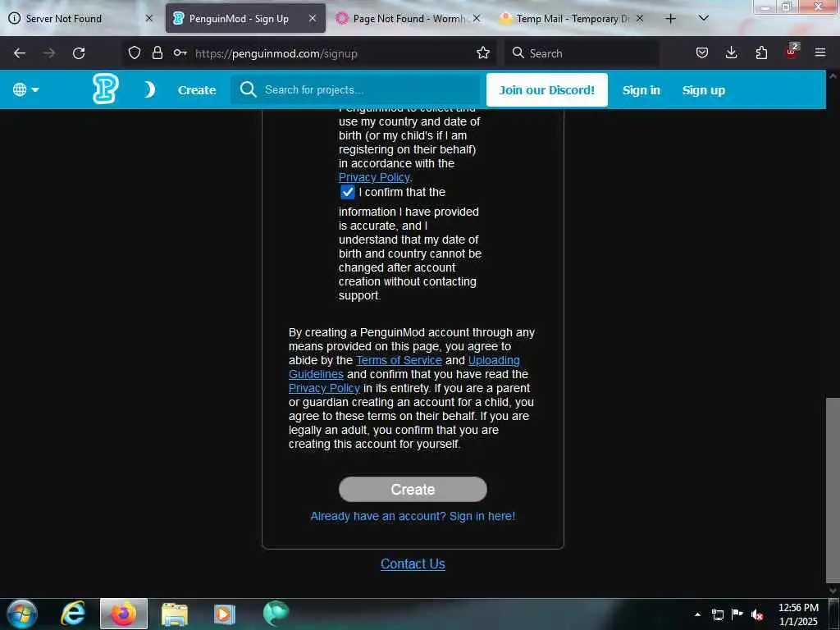Open Windows Explorer folder in taskbar

(175, 614)
